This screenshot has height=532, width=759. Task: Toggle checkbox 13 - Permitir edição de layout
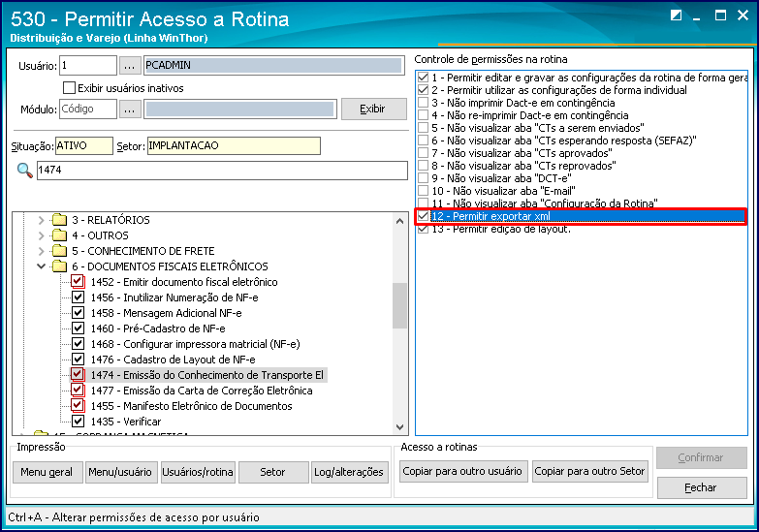tap(424, 229)
